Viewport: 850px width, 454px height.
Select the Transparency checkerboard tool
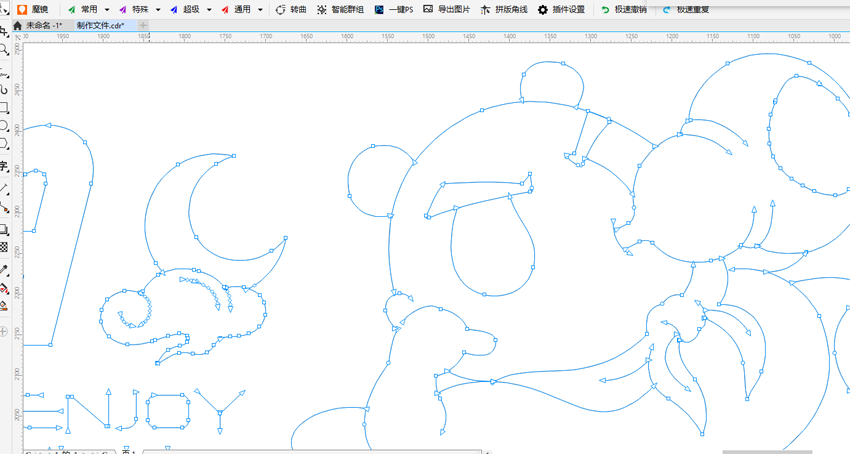4,247
